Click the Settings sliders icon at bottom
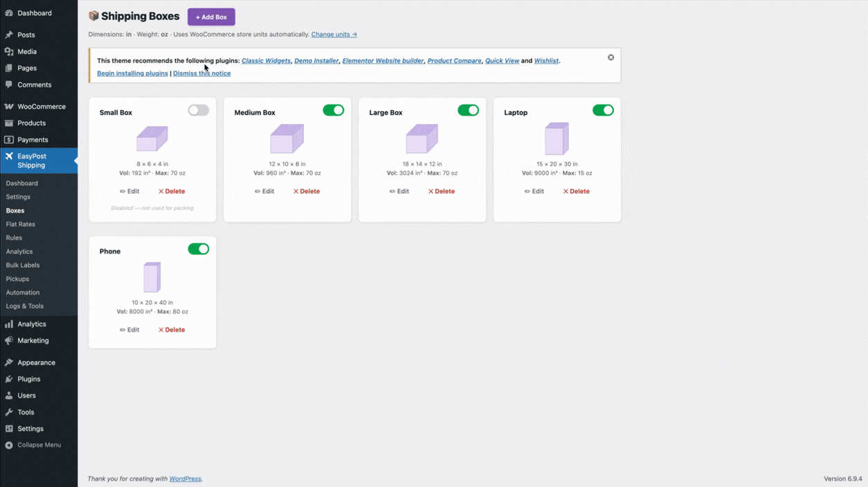Screen dimensions: 868x487 point(9,429)
